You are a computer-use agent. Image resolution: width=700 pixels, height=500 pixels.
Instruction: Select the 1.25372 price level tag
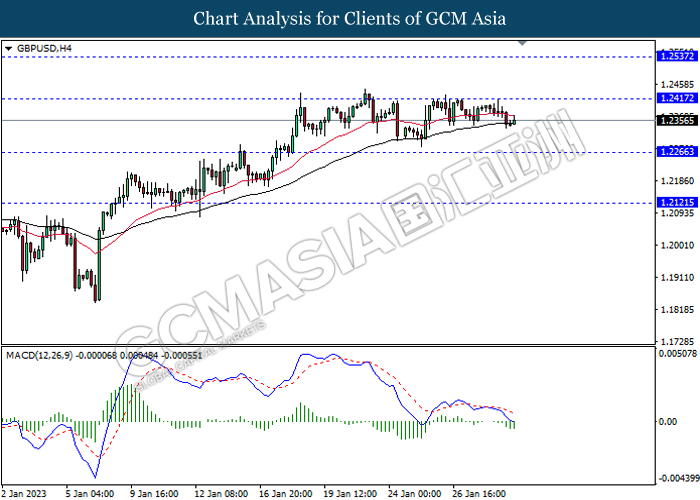[677, 56]
